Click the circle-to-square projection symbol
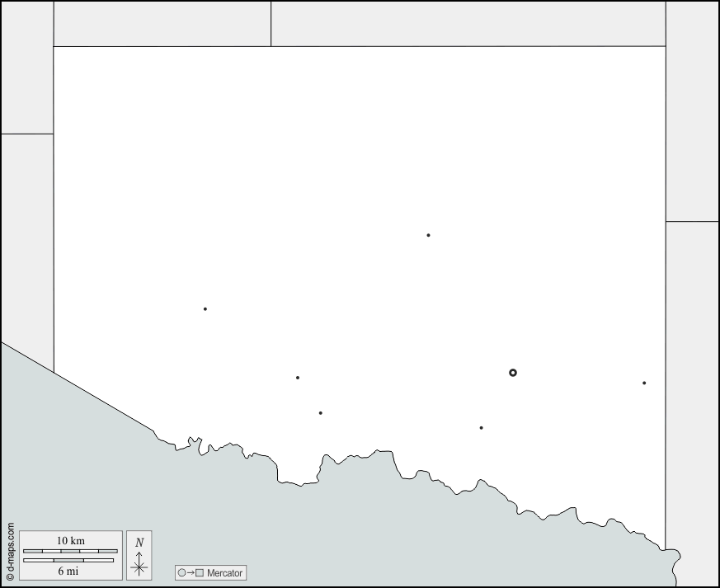Image resolution: width=720 pixels, height=588 pixels. click(190, 572)
